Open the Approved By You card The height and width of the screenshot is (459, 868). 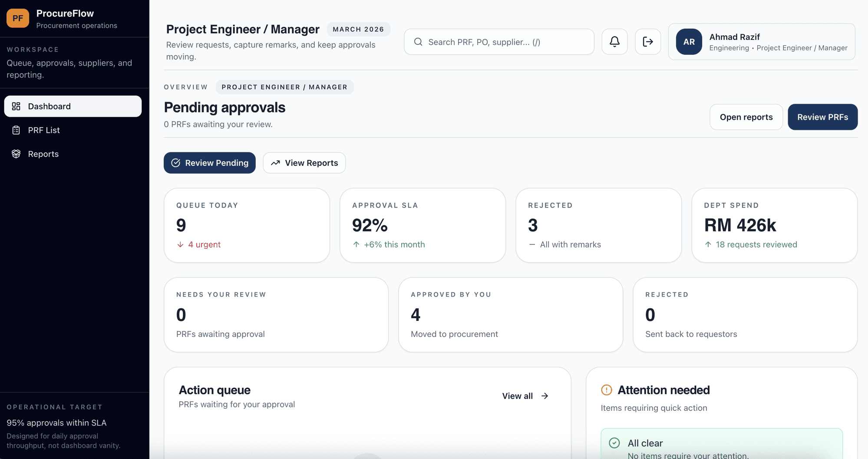click(511, 314)
